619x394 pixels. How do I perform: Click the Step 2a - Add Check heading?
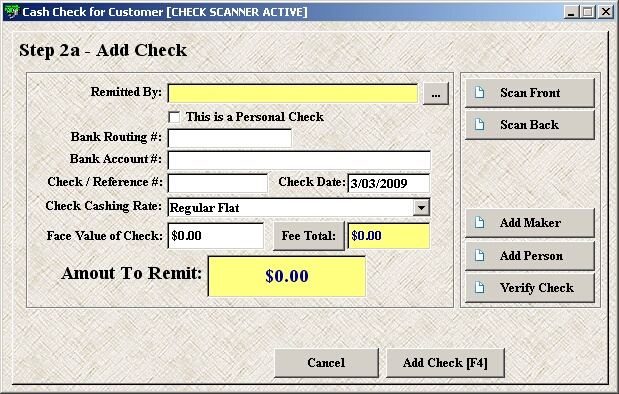(x=103, y=50)
